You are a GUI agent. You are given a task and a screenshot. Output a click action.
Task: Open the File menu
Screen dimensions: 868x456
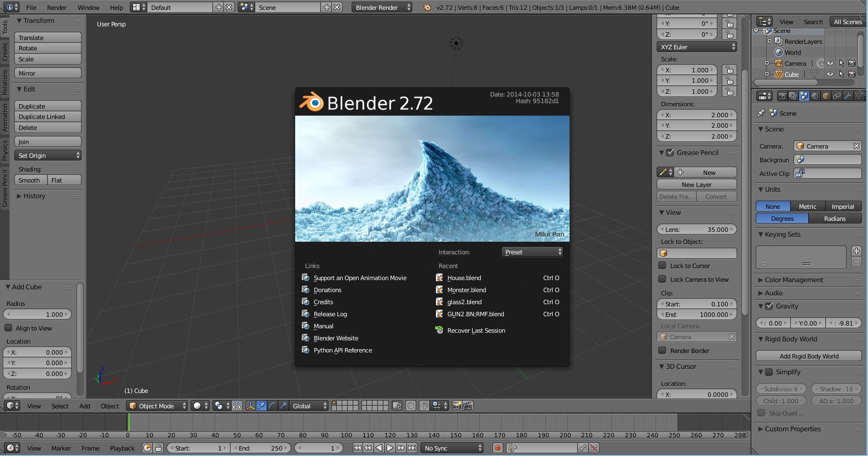(31, 7)
